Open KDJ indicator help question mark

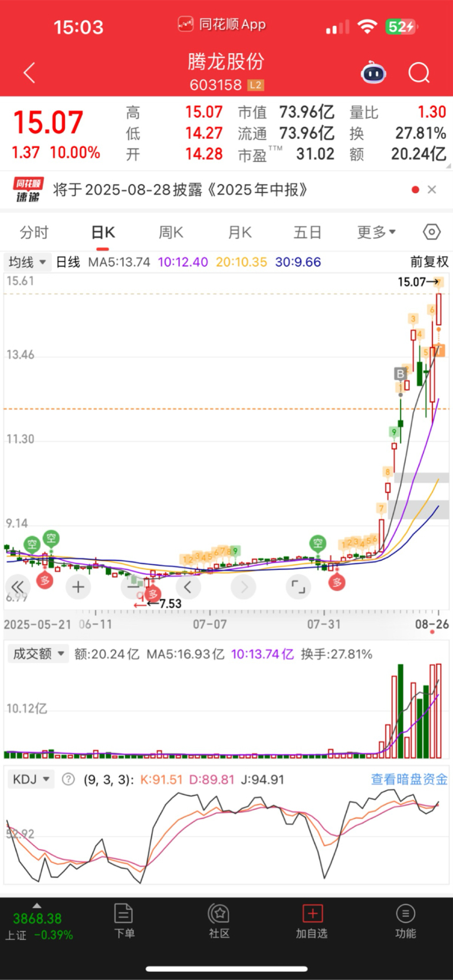tap(68, 779)
